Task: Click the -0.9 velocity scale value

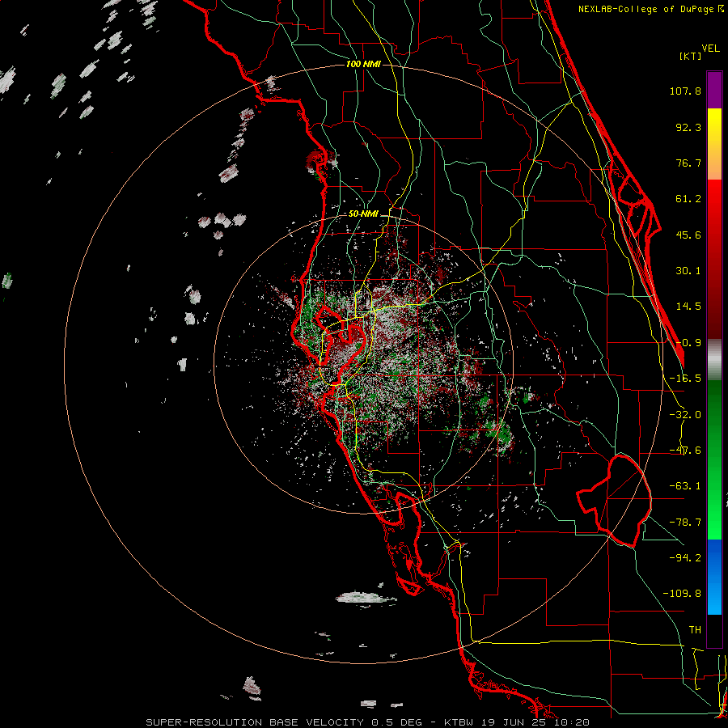Action: pos(688,343)
